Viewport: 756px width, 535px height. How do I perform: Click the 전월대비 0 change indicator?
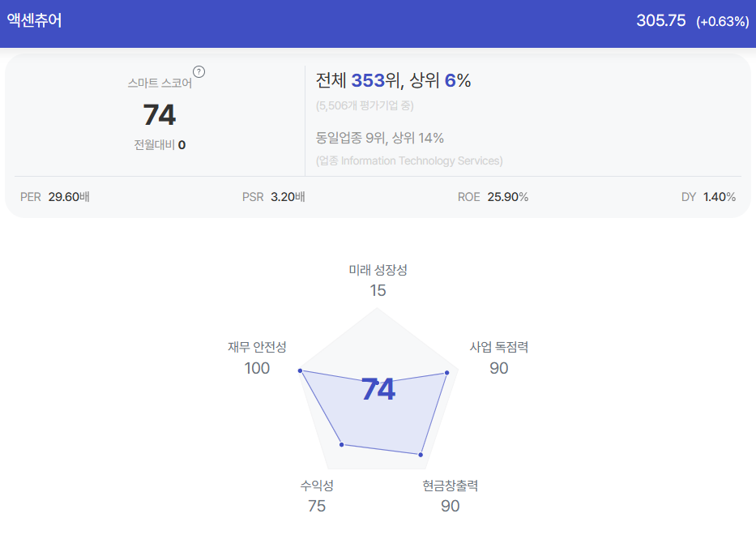(x=160, y=145)
